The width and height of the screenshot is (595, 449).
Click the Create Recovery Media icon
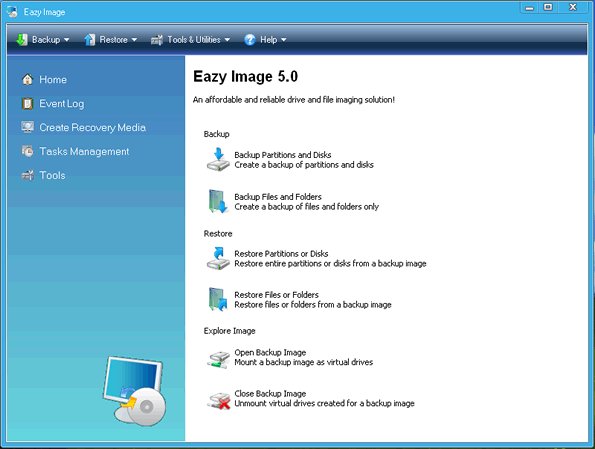pyautogui.click(x=27, y=127)
